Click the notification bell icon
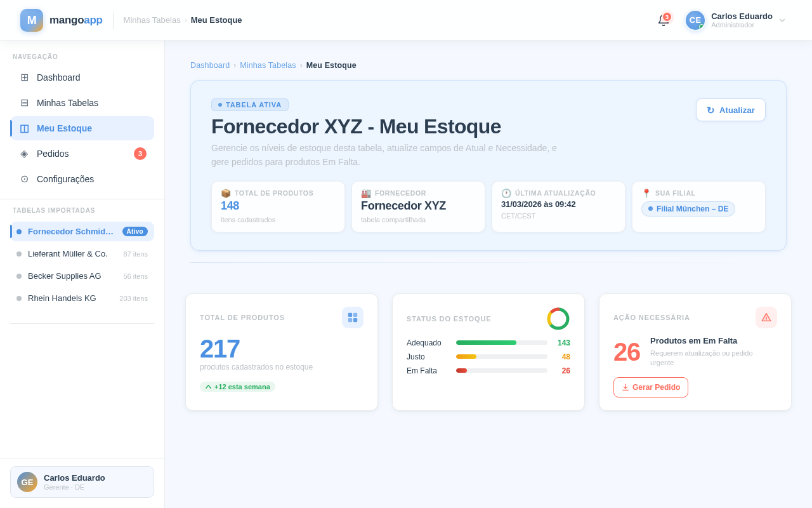Viewport: 812px width, 508px height. pyautogui.click(x=664, y=20)
